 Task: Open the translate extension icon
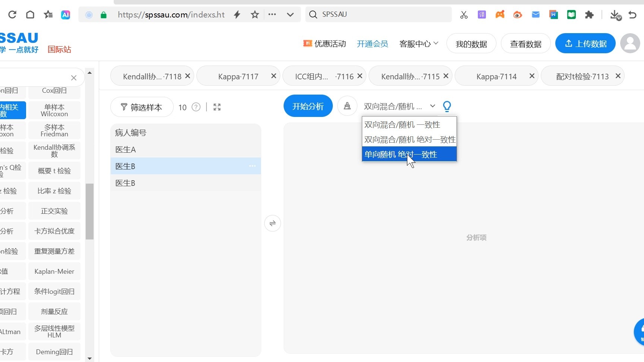point(482,15)
